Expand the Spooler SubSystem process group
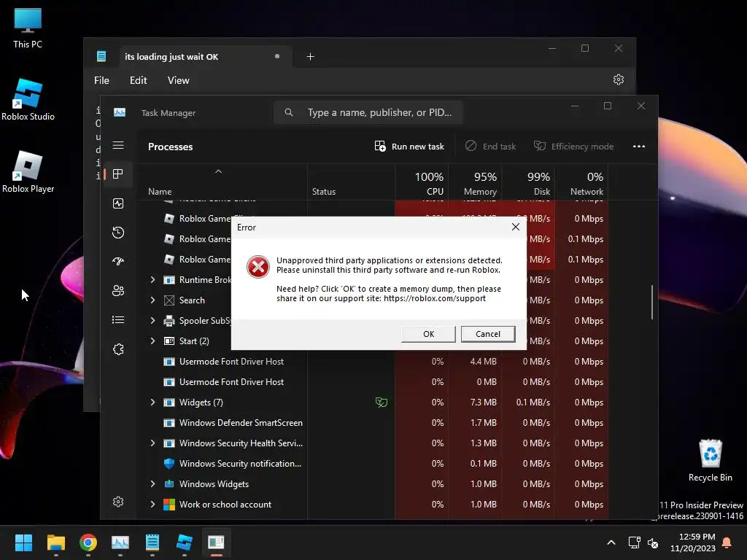This screenshot has height=560, width=747. (x=152, y=321)
